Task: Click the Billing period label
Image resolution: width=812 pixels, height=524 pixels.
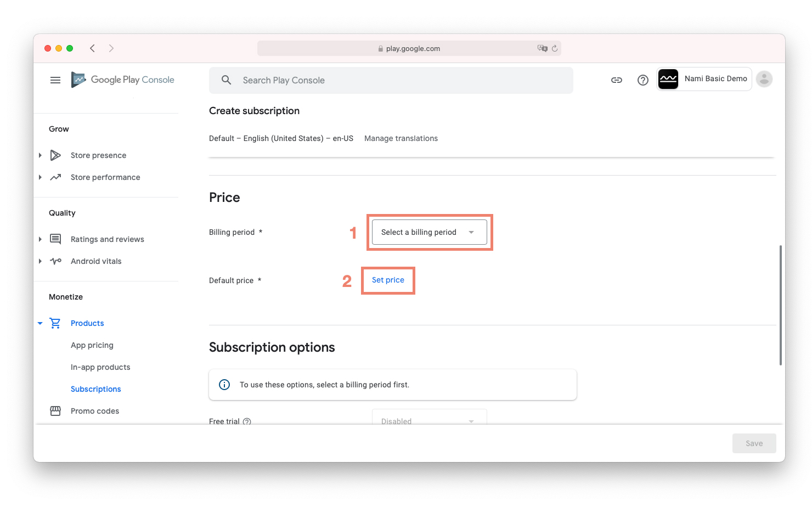Action: point(232,232)
